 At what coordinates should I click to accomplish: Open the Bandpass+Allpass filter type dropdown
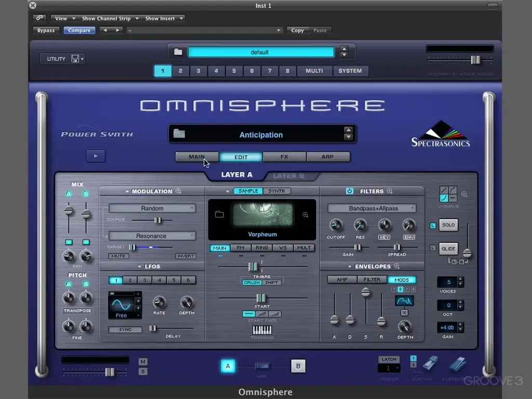pos(372,208)
